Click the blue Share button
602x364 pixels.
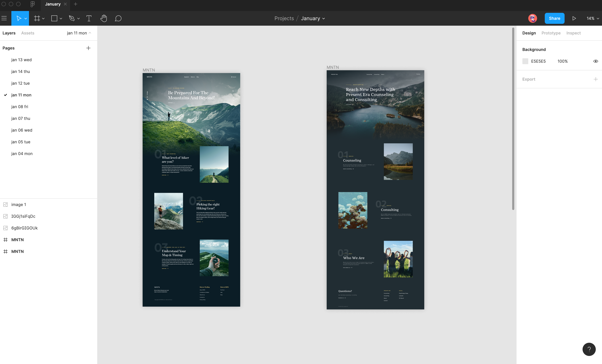pyautogui.click(x=554, y=18)
